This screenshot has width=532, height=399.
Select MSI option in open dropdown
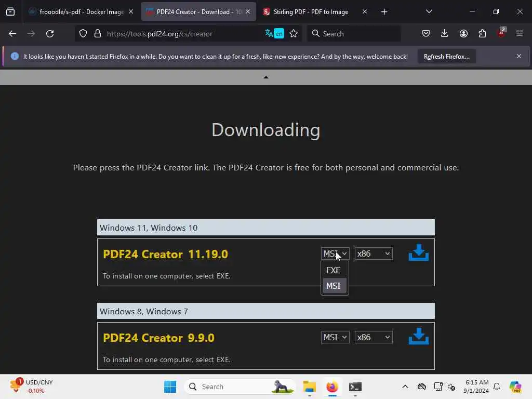point(334,286)
